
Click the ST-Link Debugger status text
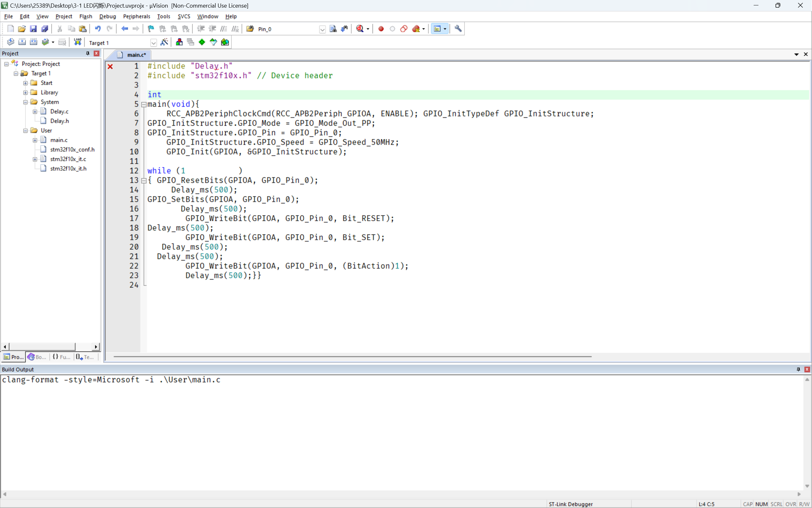(570, 504)
